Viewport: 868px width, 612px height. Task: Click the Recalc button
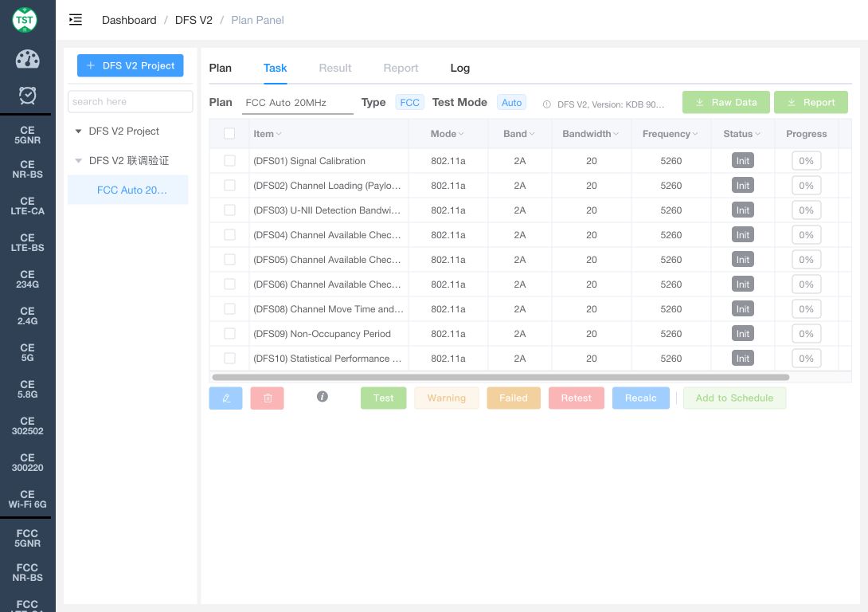click(640, 398)
